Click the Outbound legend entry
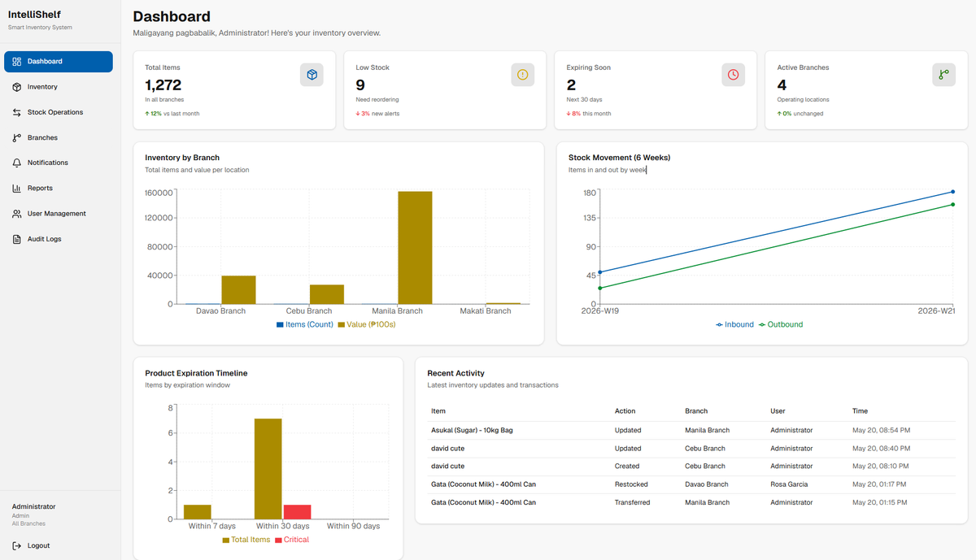The width and height of the screenshot is (976, 560). tap(781, 324)
